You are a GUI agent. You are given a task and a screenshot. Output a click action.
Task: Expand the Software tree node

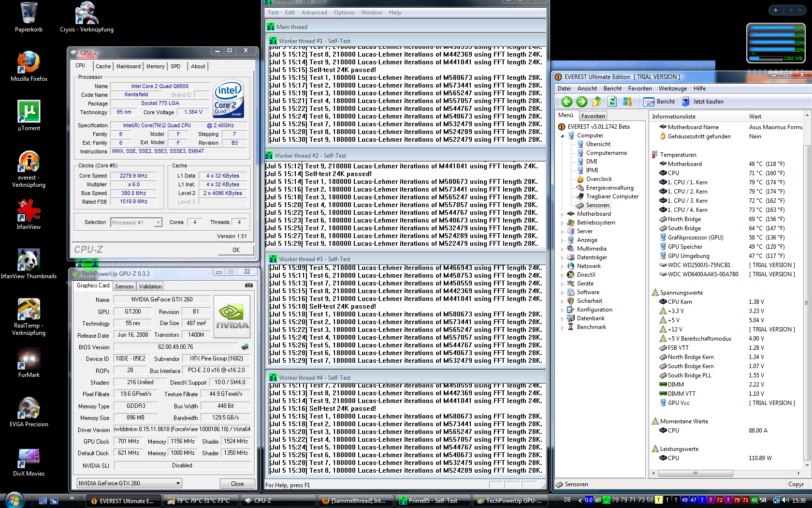(563, 293)
